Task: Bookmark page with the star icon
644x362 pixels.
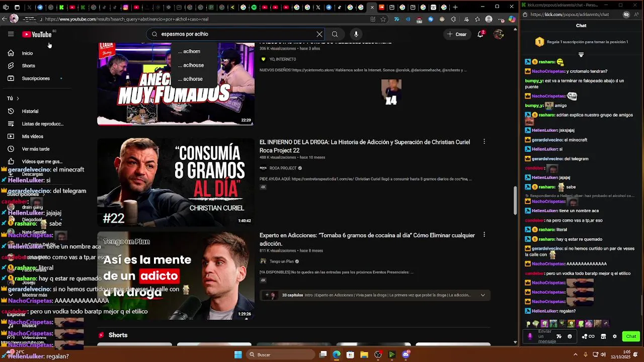Action: pos(383,19)
